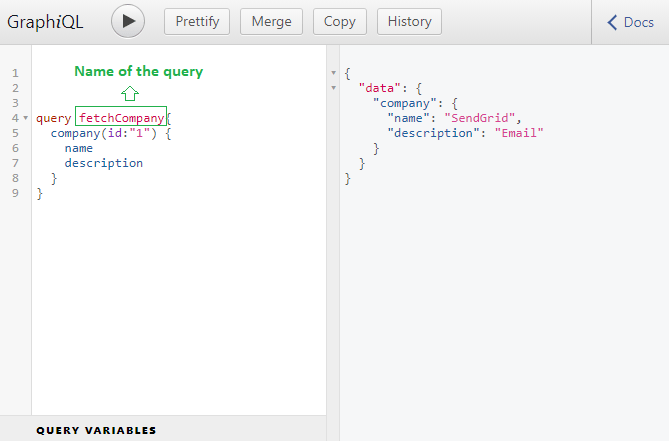669x441 pixels.
Task: Select the "SendGrid" value in the result
Action: [x=481, y=118]
